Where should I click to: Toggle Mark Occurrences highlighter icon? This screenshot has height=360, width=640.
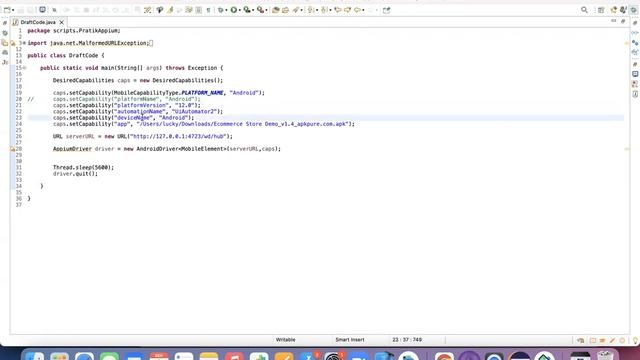[170, 10]
